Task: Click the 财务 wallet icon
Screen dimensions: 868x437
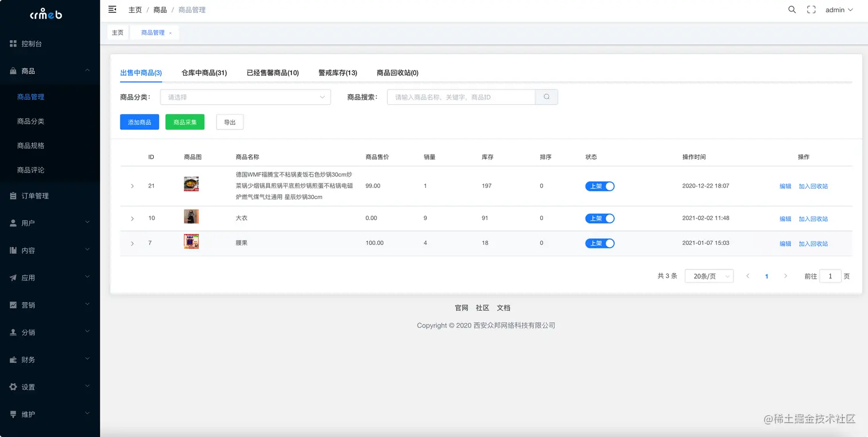Action: [x=13, y=360]
